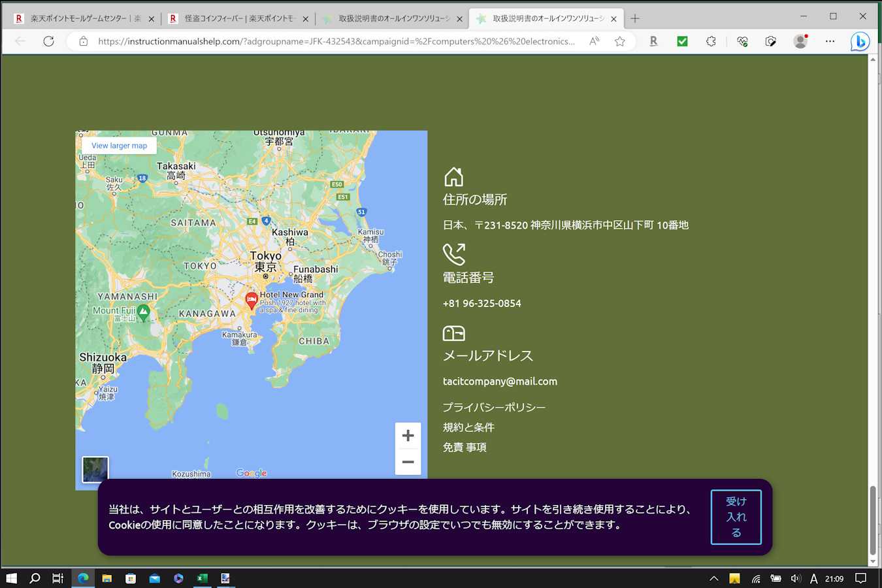Click the Hotel New Grand map pin

click(x=252, y=300)
